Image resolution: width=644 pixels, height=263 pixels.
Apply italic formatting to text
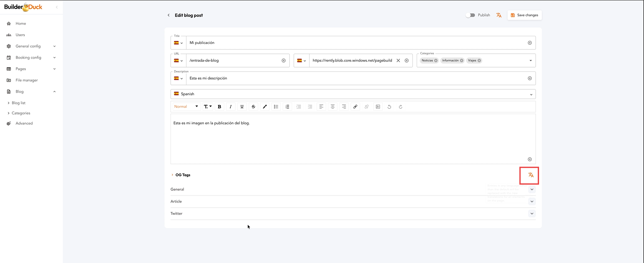230,107
